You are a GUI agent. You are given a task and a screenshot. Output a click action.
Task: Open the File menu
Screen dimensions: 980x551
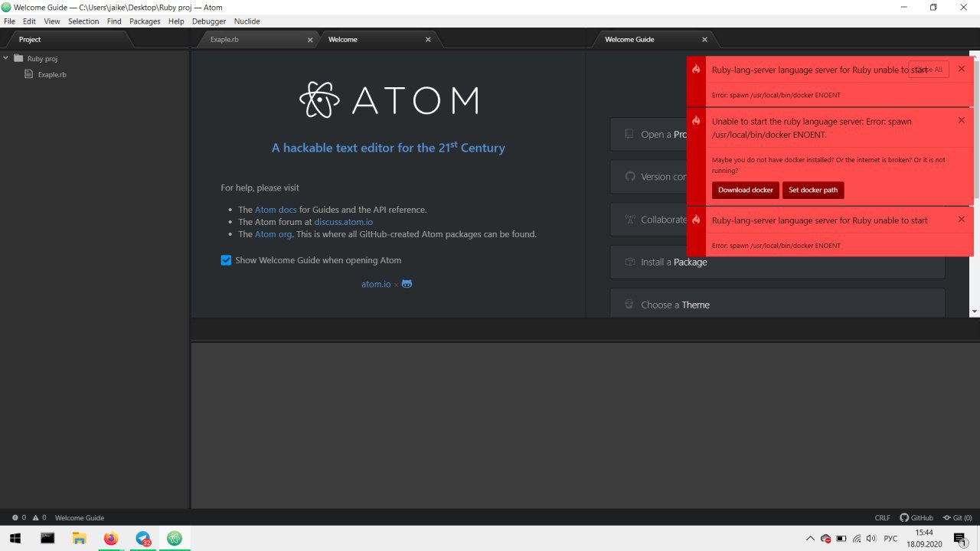click(x=9, y=21)
